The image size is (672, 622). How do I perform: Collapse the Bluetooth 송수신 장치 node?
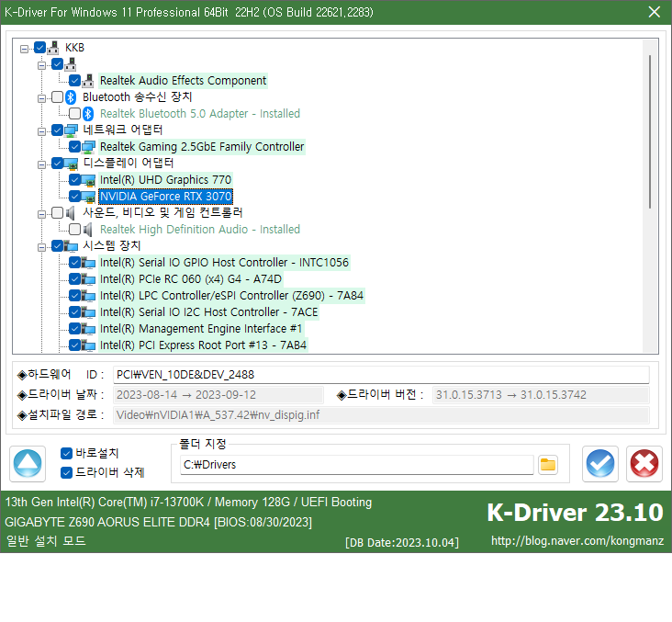click(41, 98)
